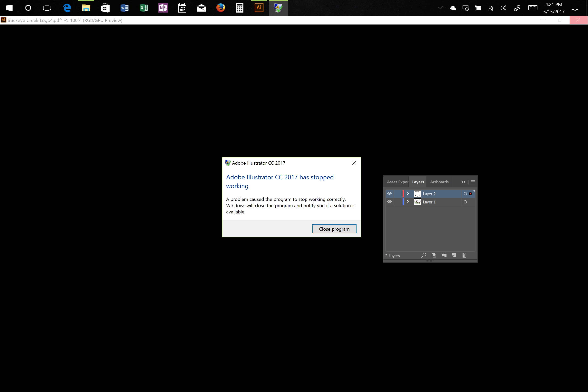Expand Layer 2 contents chevron

[408, 194]
